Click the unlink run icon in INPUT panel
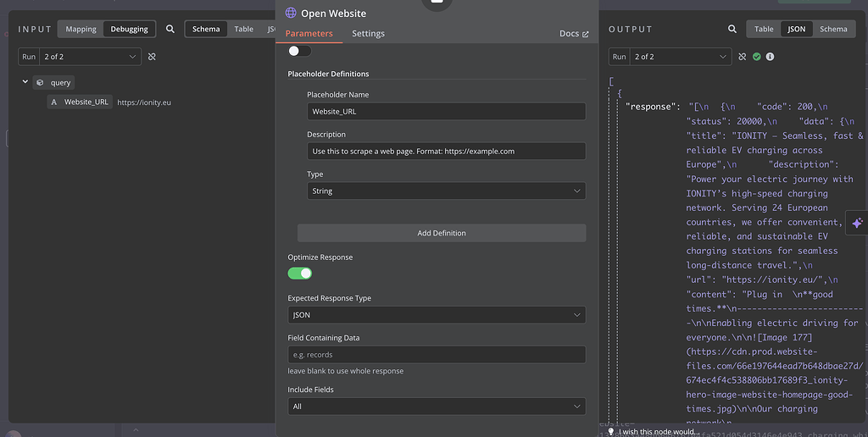This screenshot has height=437, width=868. [x=152, y=57]
